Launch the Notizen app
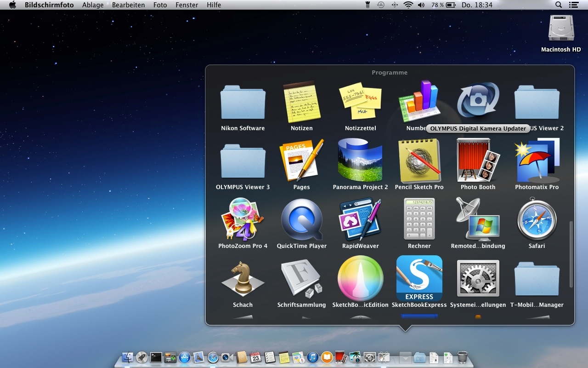This screenshot has height=368, width=588. 301,101
